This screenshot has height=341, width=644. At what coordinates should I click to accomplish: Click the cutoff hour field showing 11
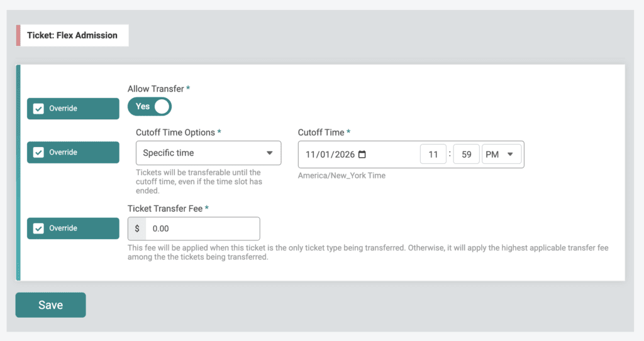(433, 154)
